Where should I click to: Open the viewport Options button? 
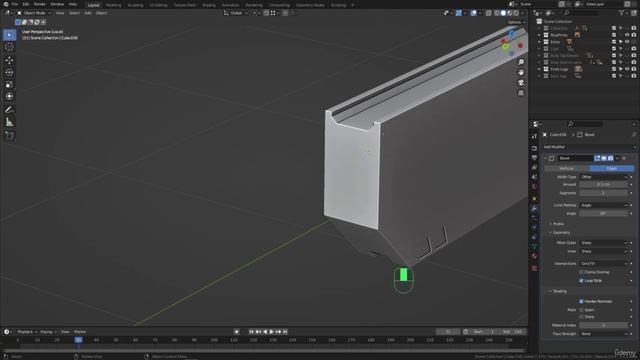[516, 22]
